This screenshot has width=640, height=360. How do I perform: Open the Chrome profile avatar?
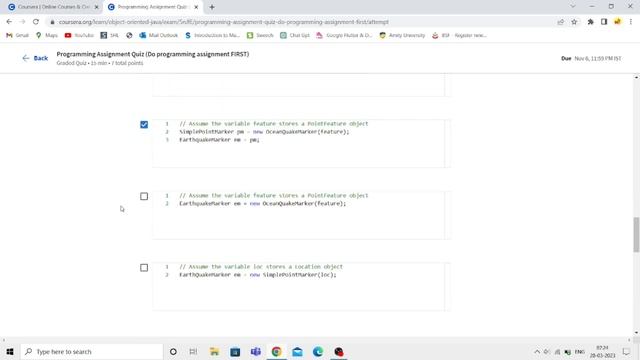618,22
